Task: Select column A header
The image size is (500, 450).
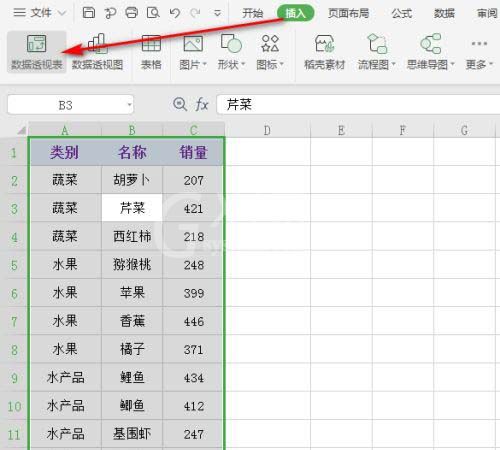Action: pos(65,130)
